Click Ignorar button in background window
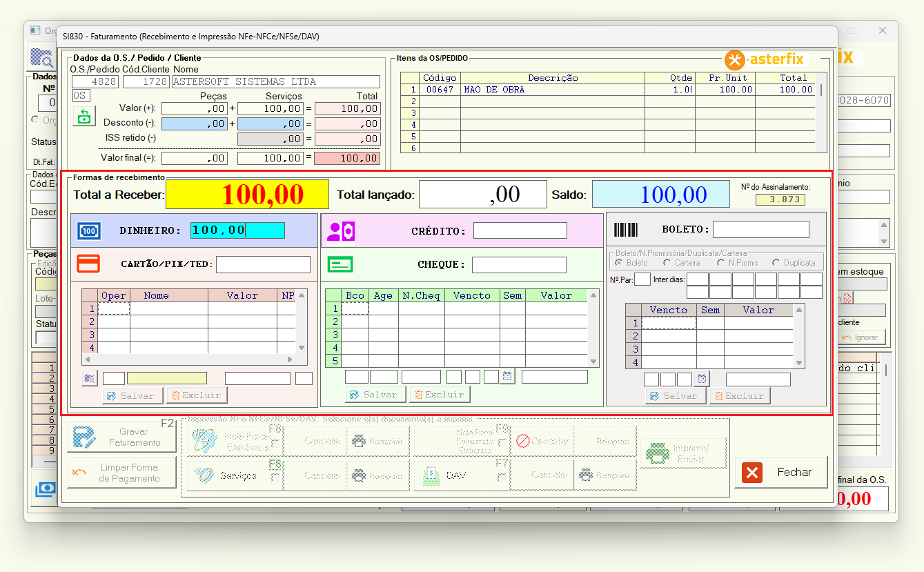This screenshot has width=924, height=572. click(x=861, y=337)
